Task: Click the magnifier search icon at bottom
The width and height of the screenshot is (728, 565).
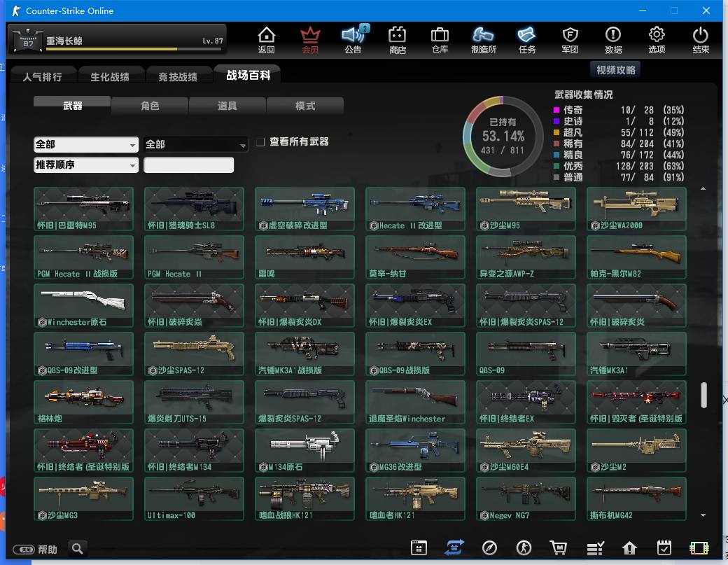Action: (x=78, y=549)
